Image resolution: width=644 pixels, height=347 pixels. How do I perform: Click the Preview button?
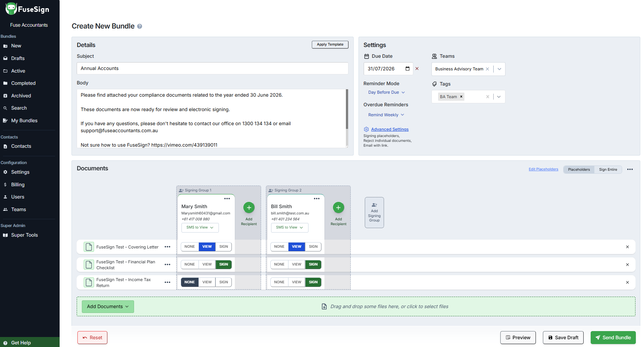coord(518,338)
